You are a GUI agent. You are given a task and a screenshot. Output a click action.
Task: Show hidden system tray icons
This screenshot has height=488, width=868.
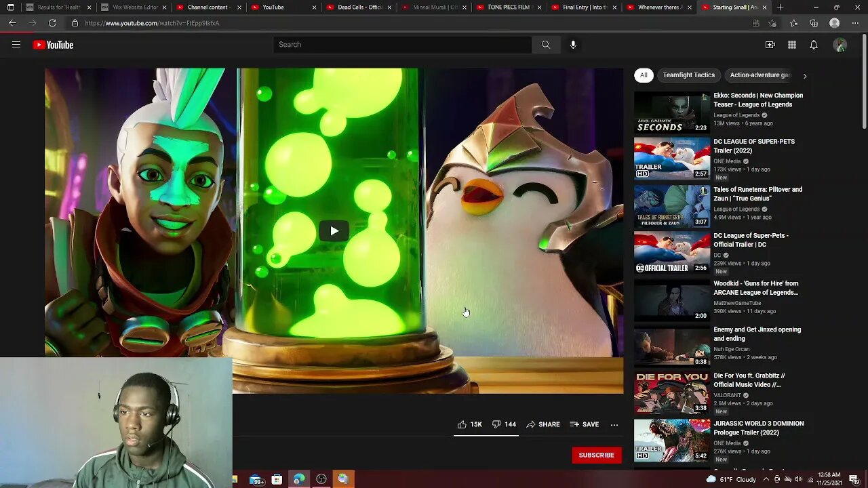[x=766, y=480]
